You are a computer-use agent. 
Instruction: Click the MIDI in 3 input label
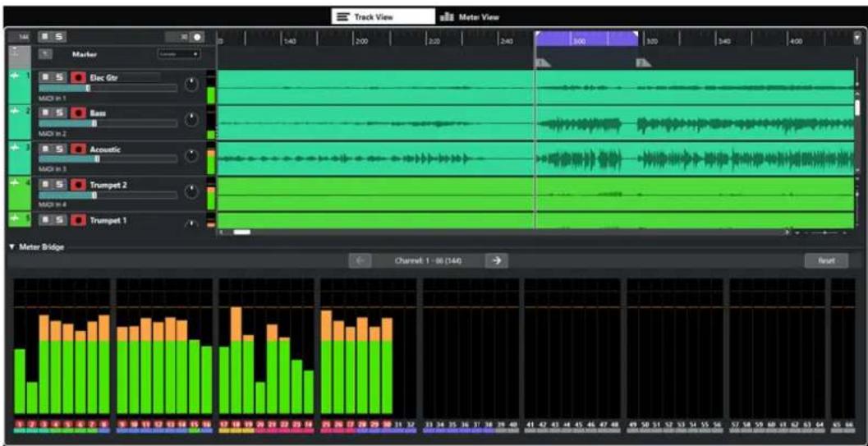[53, 168]
